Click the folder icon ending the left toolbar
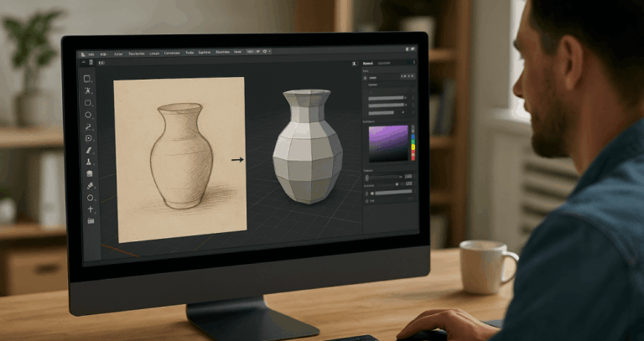The height and width of the screenshot is (341, 644). 90,220
